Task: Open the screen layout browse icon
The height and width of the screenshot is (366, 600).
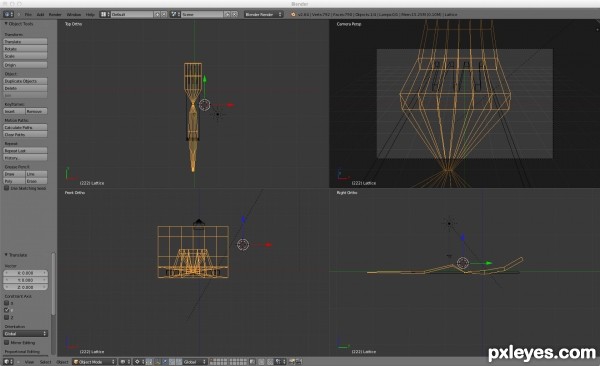Action: [104, 14]
